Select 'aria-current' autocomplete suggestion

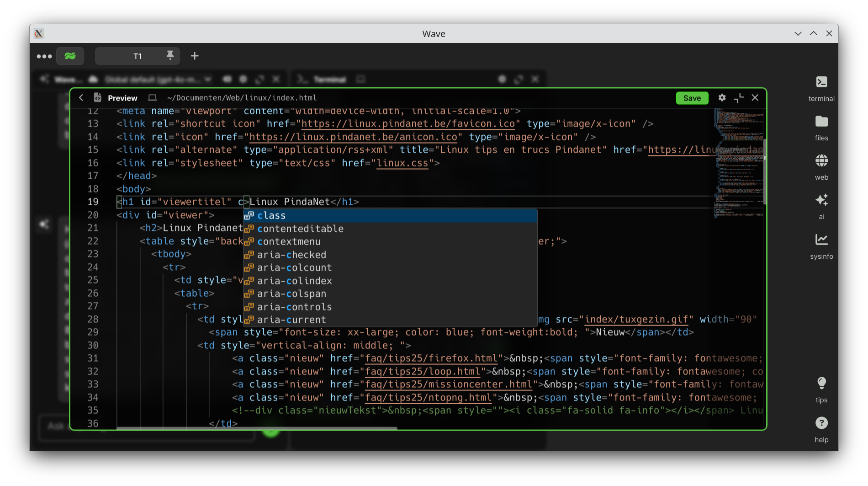[390, 320]
